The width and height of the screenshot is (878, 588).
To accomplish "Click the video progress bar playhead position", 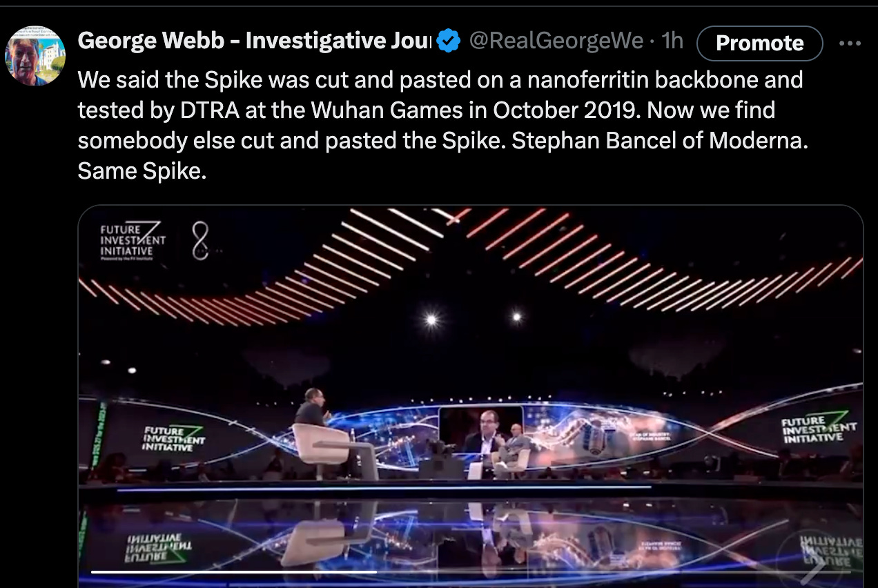I will click(x=376, y=571).
